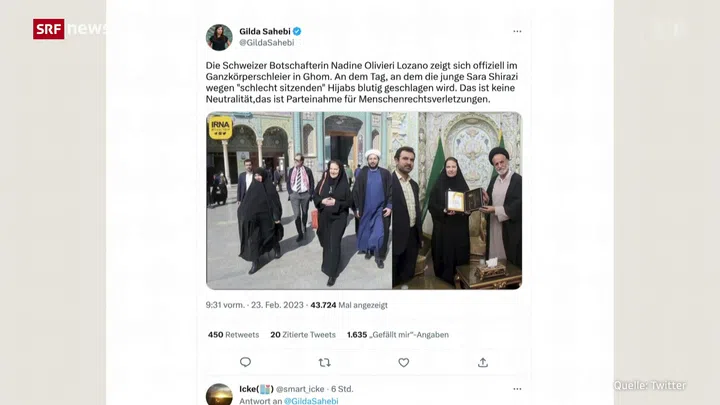Open the 20 Zitierte Tweets list
The height and width of the screenshot is (405, 720).
303,335
